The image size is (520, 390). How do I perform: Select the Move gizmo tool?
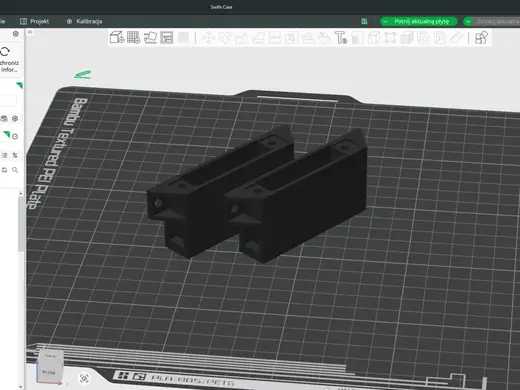(209, 38)
